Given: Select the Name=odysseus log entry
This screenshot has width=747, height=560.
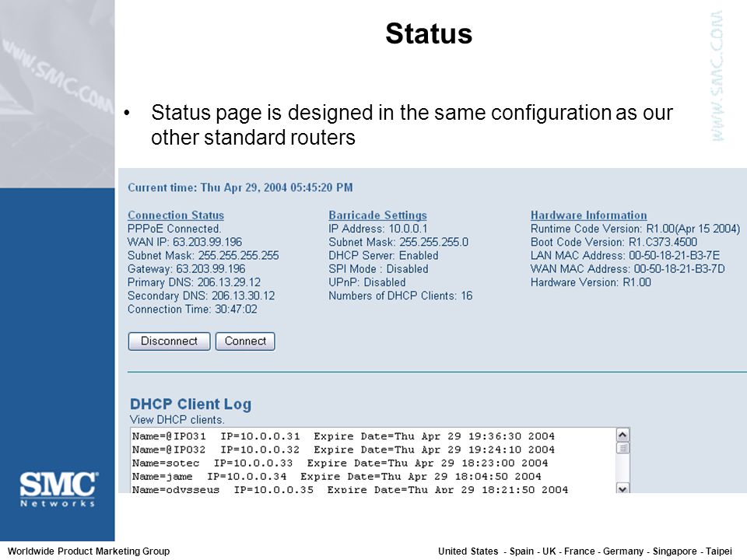Looking at the screenshot, I should (350, 489).
